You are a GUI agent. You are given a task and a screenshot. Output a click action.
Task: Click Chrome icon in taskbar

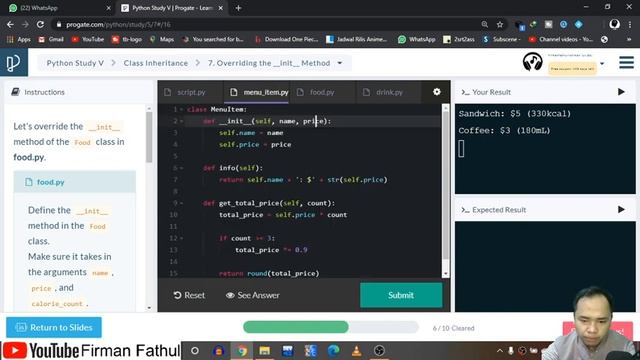tap(241, 351)
